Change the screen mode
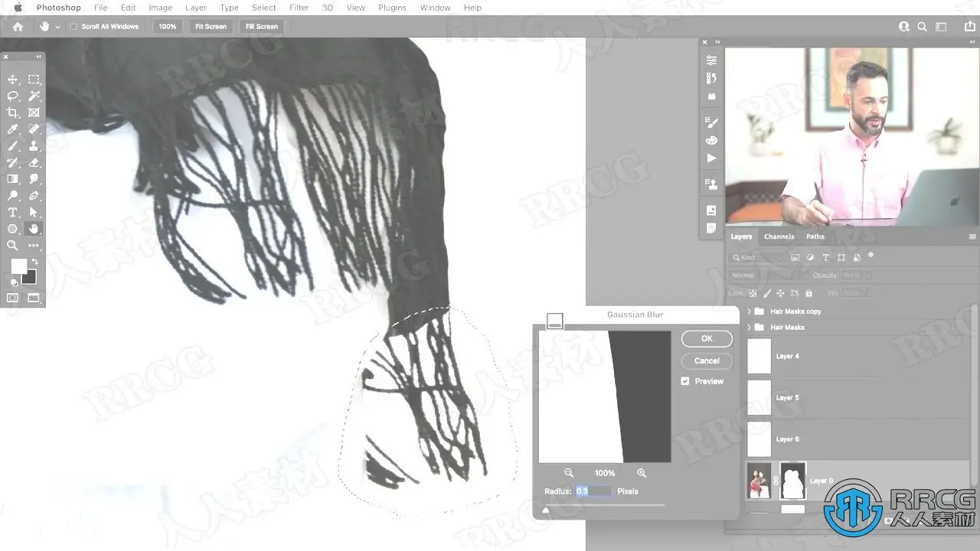The image size is (980, 551). click(34, 298)
